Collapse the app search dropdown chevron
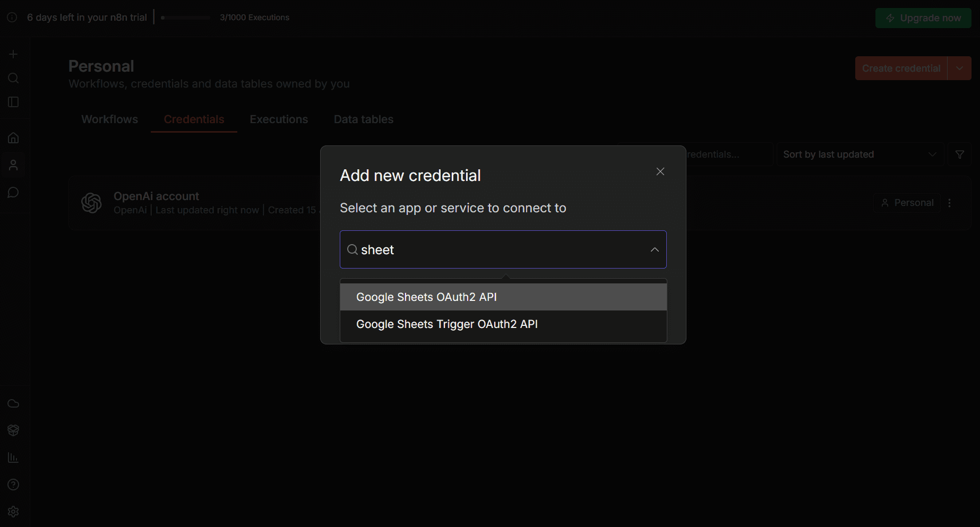Viewport: 980px width, 527px height. [x=655, y=250]
